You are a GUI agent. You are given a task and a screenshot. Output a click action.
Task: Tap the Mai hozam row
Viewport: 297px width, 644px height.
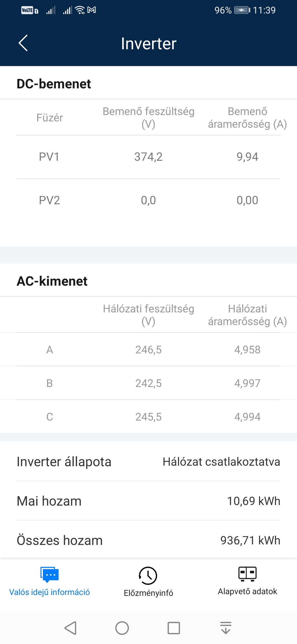click(x=148, y=501)
